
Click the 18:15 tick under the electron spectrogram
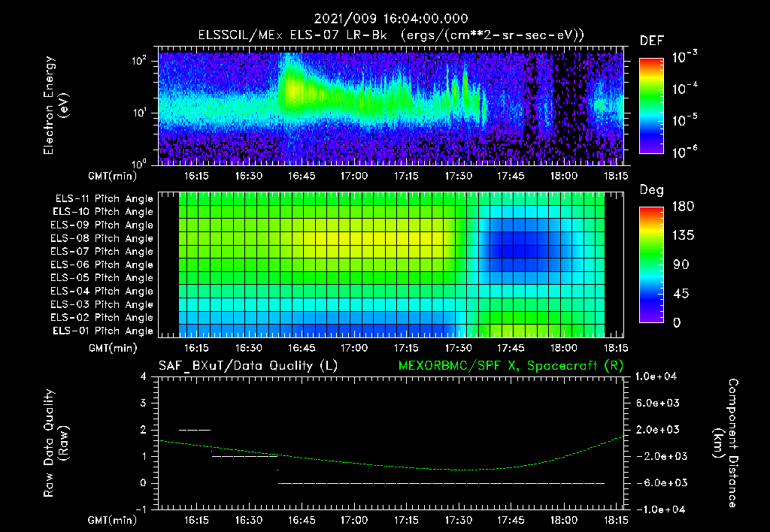(616, 176)
